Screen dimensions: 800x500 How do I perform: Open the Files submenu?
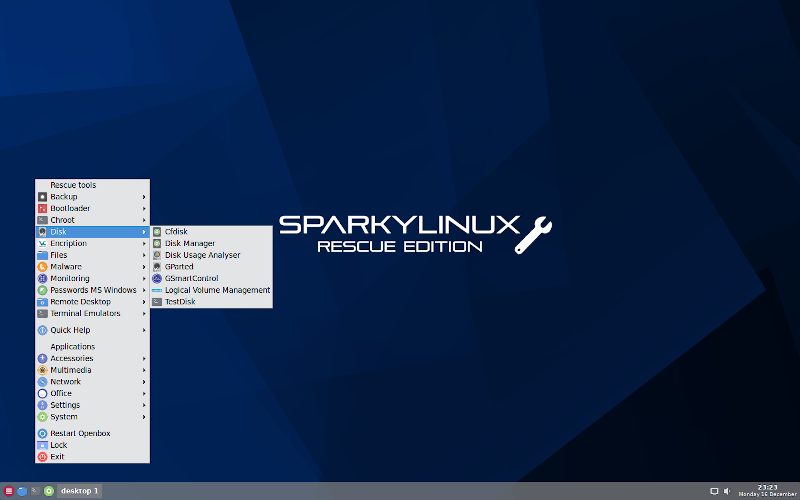(x=92, y=255)
